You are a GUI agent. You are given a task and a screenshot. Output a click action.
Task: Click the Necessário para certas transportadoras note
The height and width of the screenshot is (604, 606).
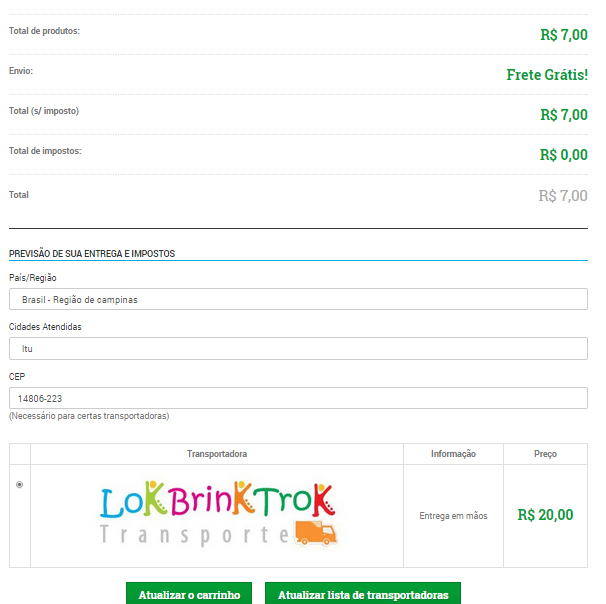[x=89, y=416]
